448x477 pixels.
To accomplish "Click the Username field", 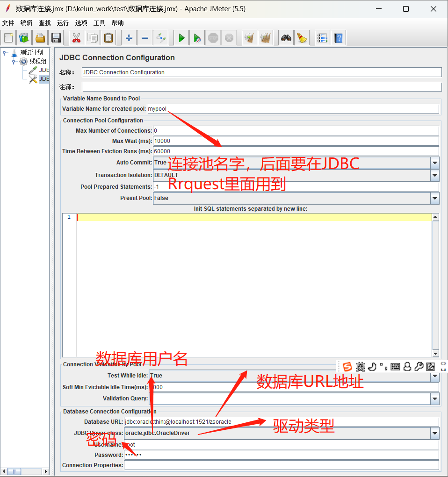I will [282, 445].
